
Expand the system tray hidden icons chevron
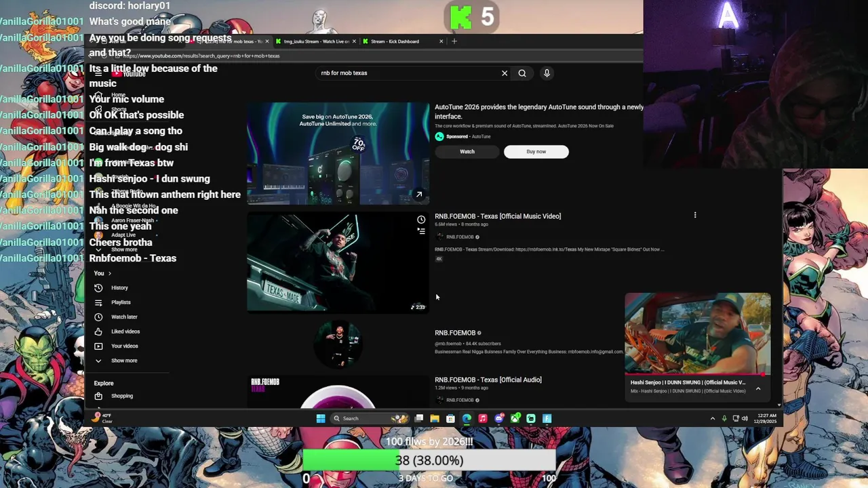click(x=713, y=418)
